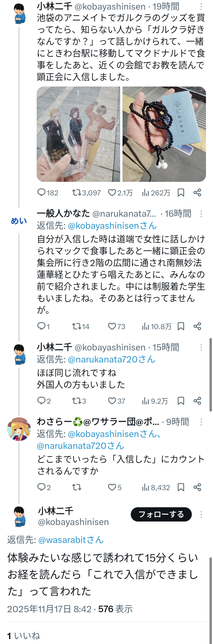Open the prayer beads and booklet photo

click(164, 134)
